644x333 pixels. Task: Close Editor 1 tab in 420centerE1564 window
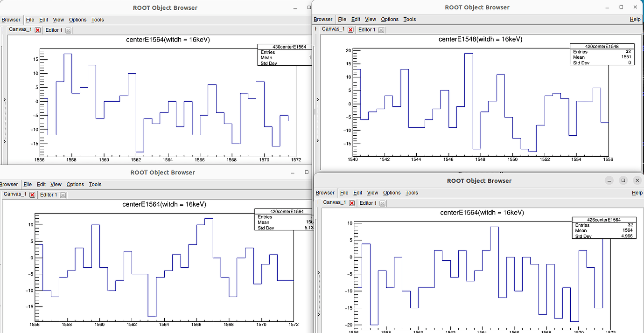click(x=63, y=195)
